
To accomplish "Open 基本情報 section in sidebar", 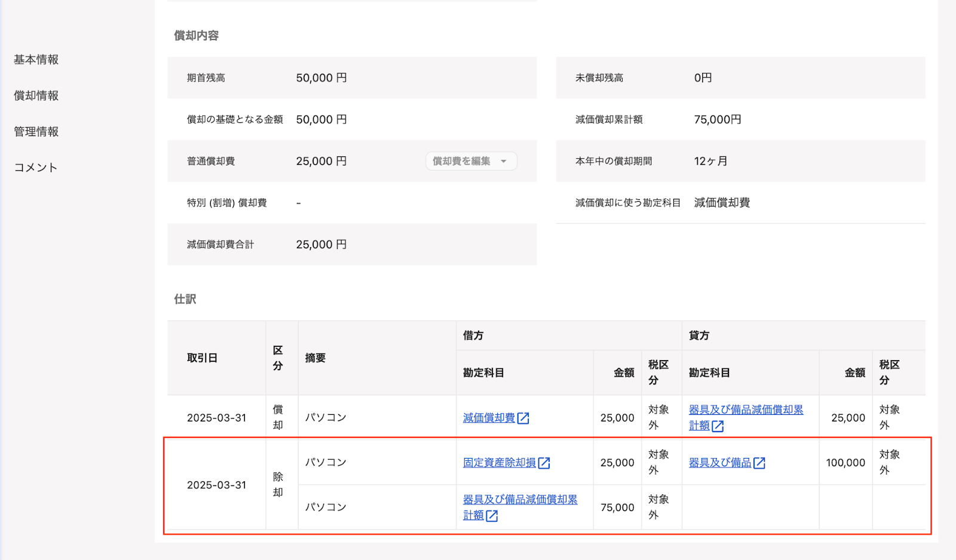I will [36, 60].
